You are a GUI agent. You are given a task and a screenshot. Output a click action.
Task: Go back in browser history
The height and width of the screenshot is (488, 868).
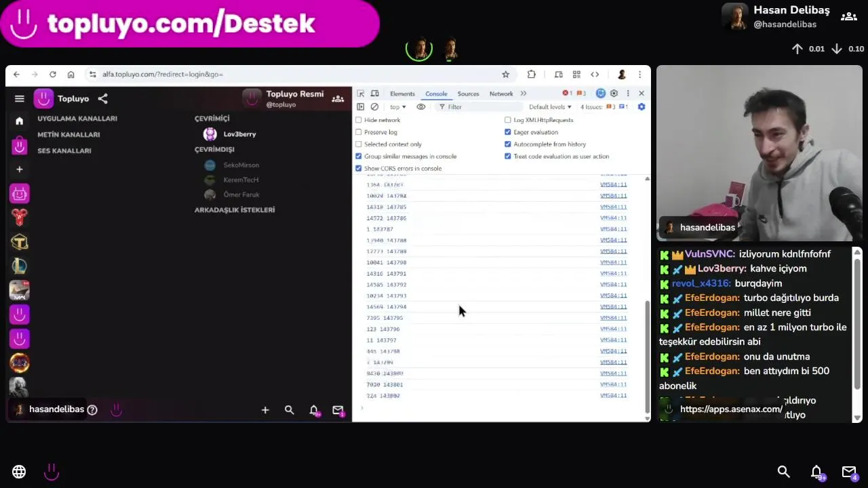point(16,75)
